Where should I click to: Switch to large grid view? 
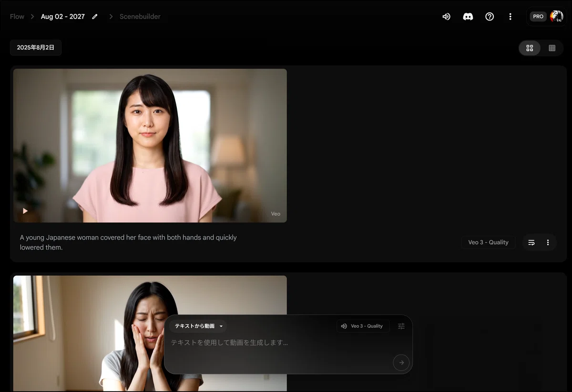coord(530,48)
